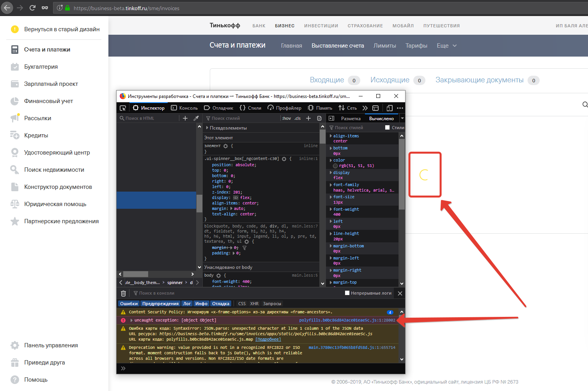
Task: Expand the Псевдоэлементы section
Action: 207,128
